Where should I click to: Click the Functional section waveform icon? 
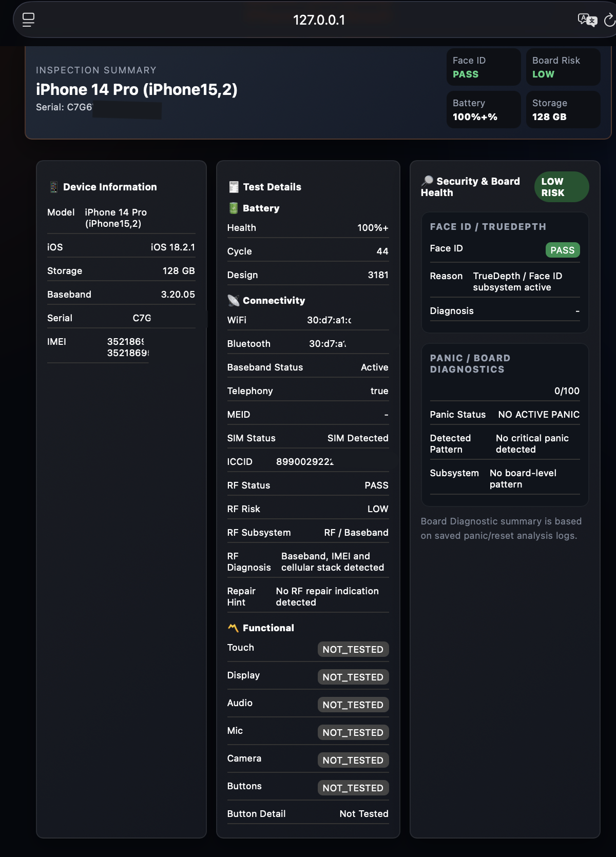(x=234, y=628)
